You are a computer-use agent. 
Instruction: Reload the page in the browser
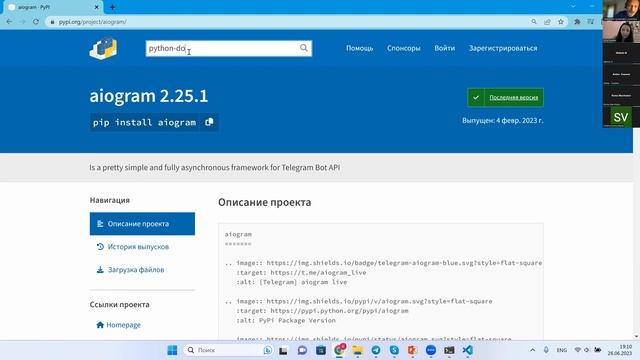coord(36,22)
